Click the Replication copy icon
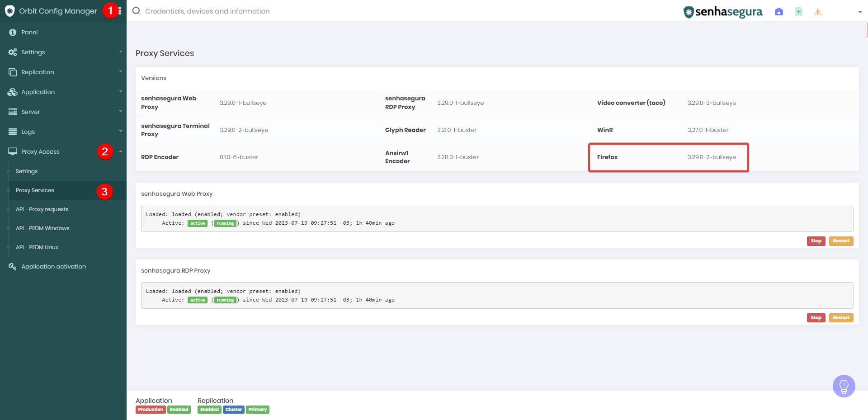 coord(13,72)
